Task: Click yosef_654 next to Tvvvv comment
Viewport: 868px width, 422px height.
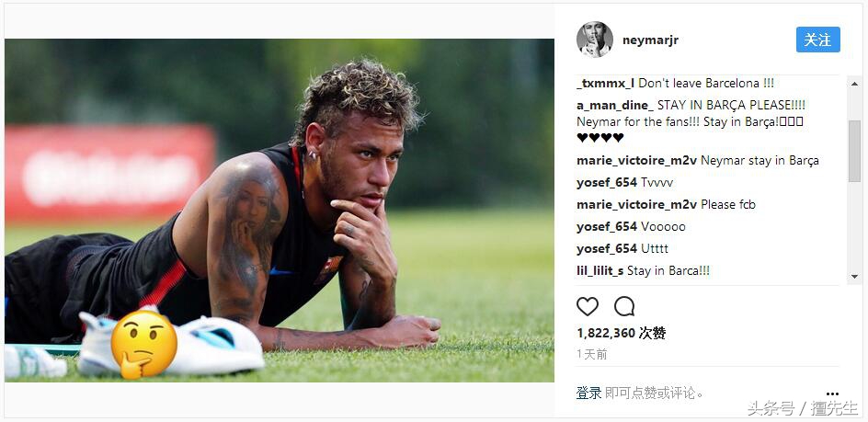Action: tap(607, 182)
